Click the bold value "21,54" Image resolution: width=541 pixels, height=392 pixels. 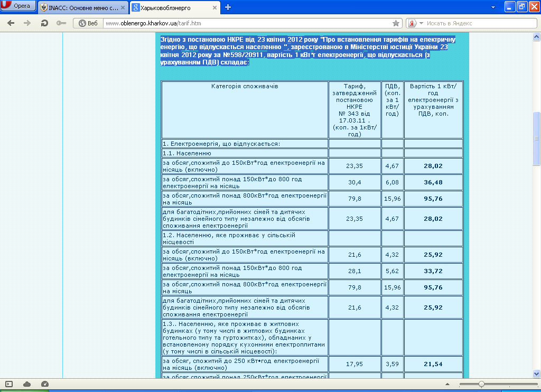click(x=433, y=364)
